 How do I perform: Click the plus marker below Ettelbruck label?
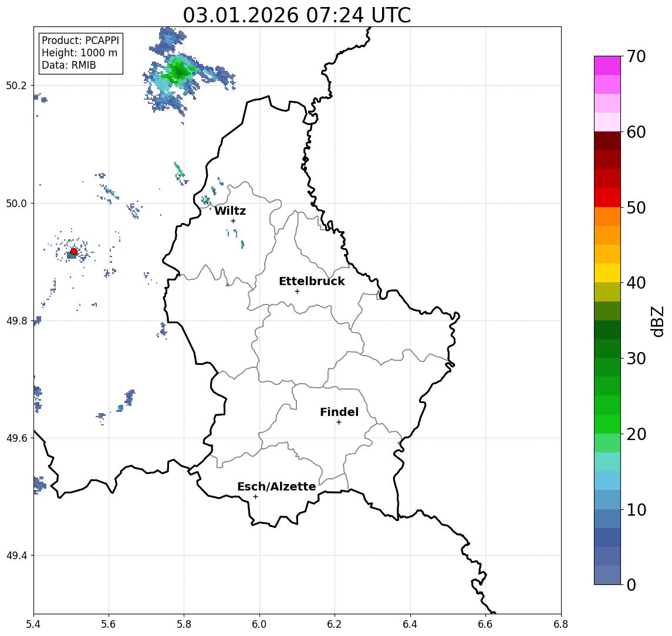click(x=297, y=292)
